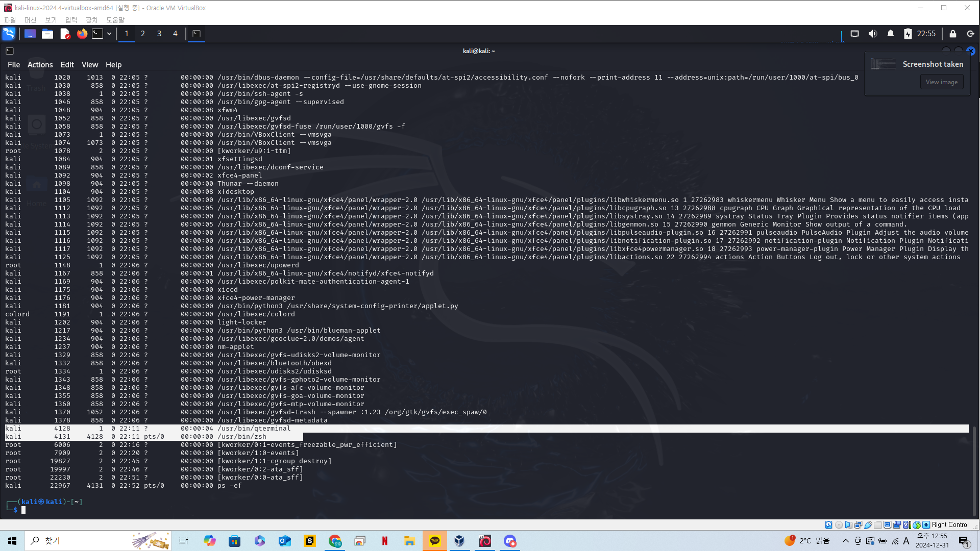Click the Screenshot taken notification thumbnail
This screenshot has width=980, height=551.
(883, 64)
